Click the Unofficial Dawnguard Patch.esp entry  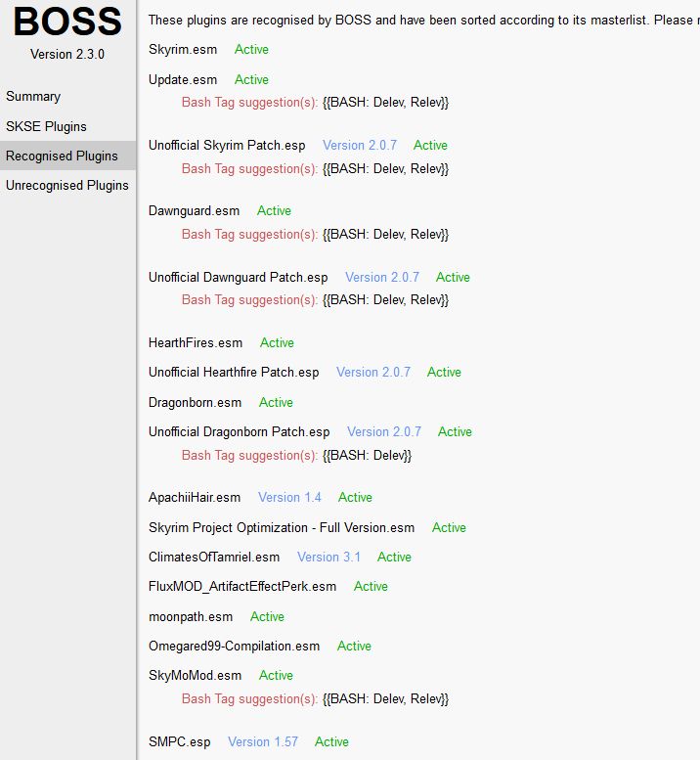click(x=238, y=277)
